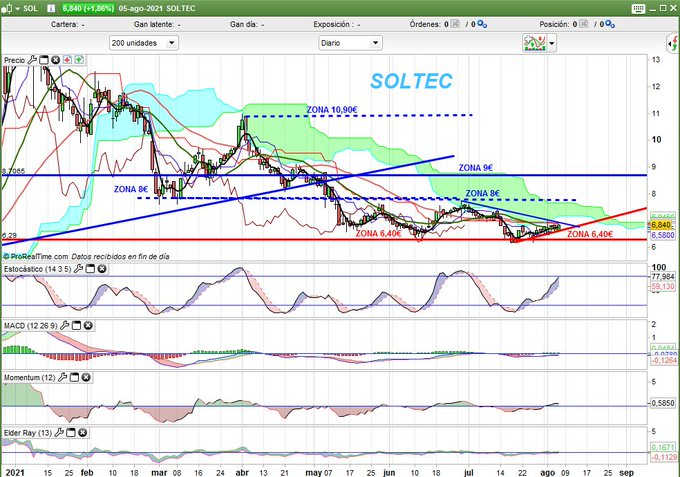Open Órdenes settings gear icon
Screen dimensions: 680x477
point(482,24)
